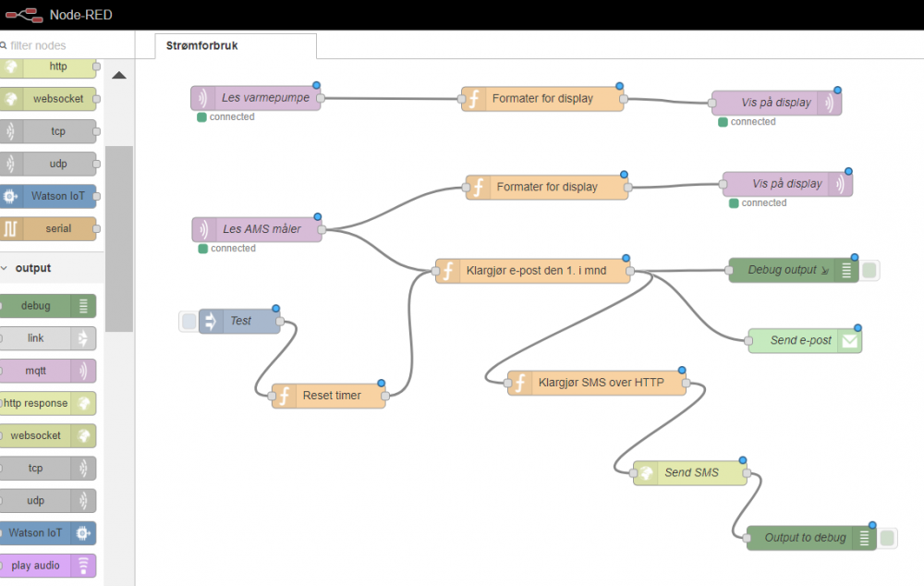The height and width of the screenshot is (586, 924).
Task: Toggle the Debug output node's enable button
Action: tap(870, 270)
